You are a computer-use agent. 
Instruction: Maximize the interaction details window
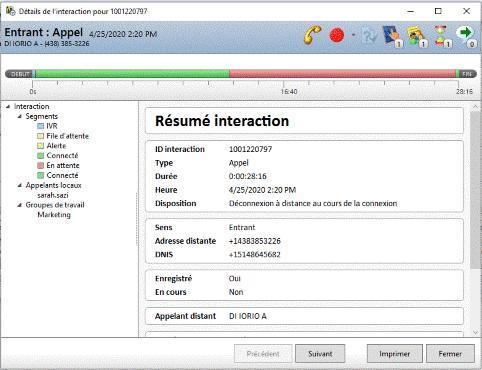point(438,11)
